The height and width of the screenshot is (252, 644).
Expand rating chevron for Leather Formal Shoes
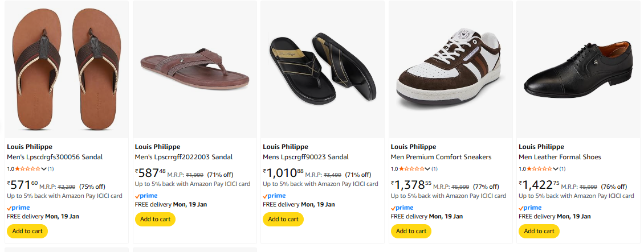click(556, 169)
